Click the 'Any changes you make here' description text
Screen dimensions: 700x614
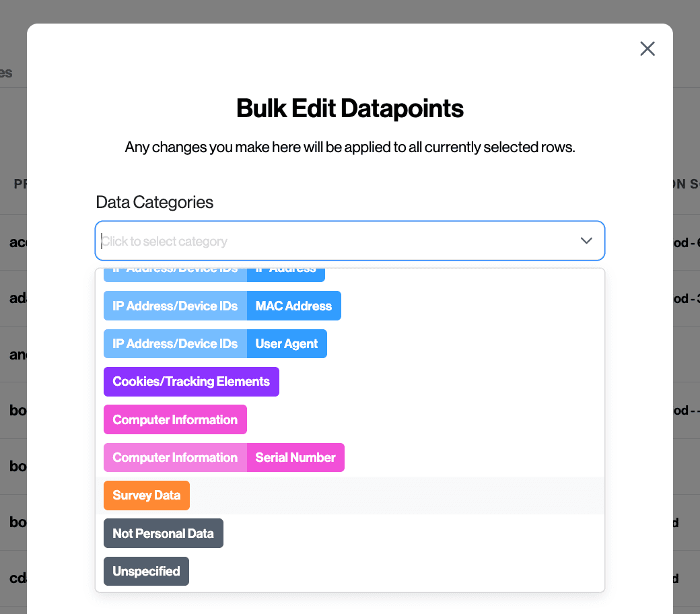[x=350, y=147]
